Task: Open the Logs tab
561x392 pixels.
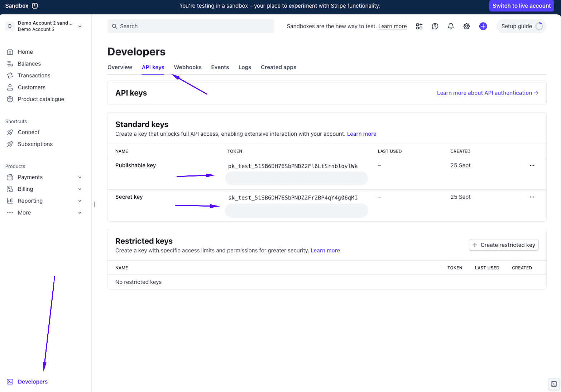Action: pyautogui.click(x=245, y=67)
